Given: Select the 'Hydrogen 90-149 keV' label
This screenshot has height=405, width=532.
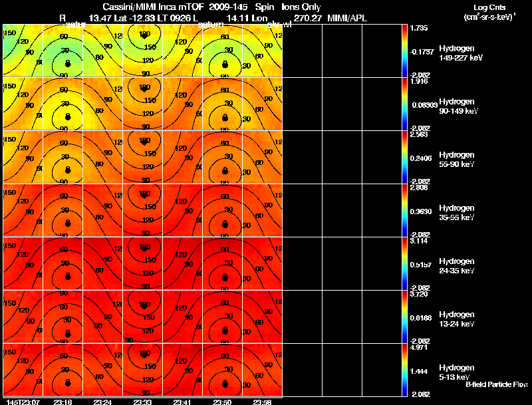Looking at the screenshot, I should point(458,106).
